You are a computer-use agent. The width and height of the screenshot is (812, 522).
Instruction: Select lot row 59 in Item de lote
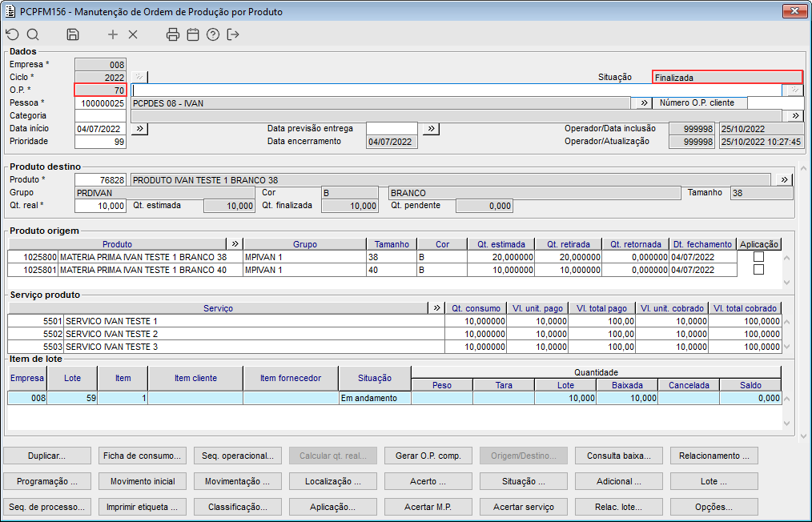click(72, 398)
